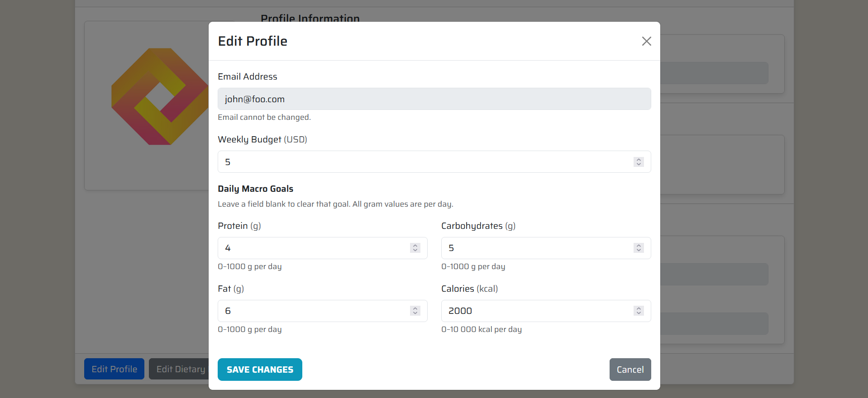The width and height of the screenshot is (868, 398).
Task: Click the disabled Email Address field
Action: [434, 99]
